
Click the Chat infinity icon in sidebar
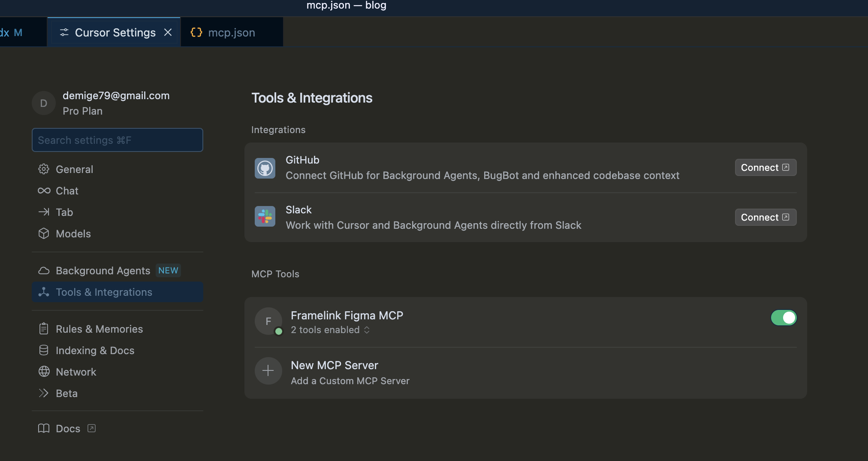[x=44, y=191]
